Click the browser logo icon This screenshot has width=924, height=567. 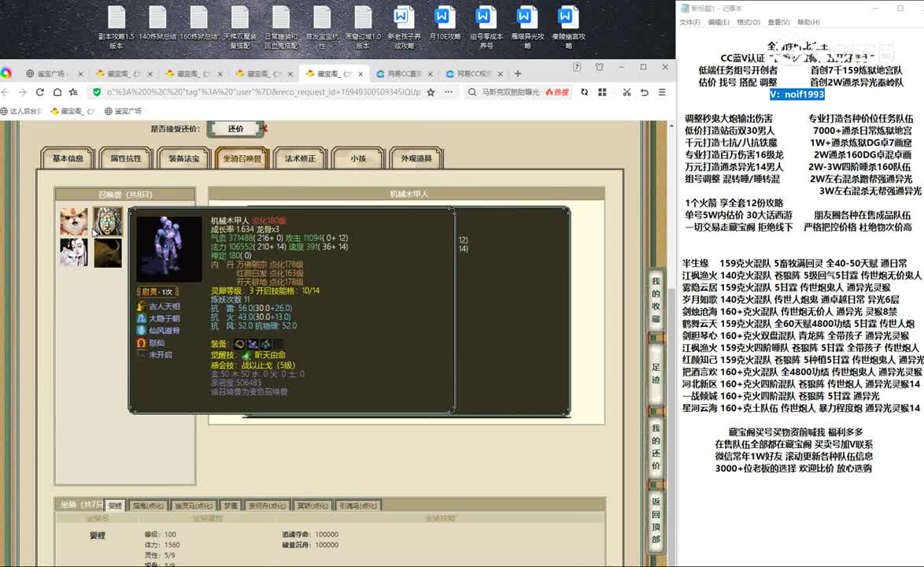[6, 73]
